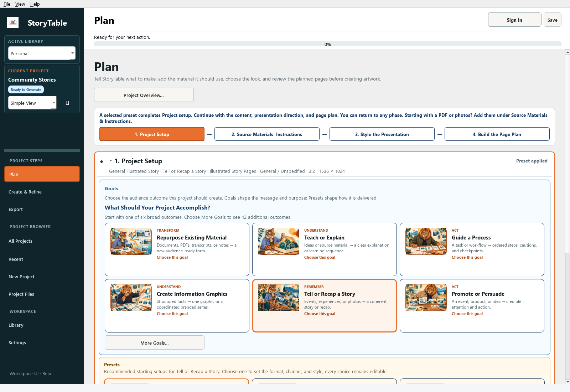Click the 0% progress bar
The height and width of the screenshot is (392, 570).
tap(328, 44)
